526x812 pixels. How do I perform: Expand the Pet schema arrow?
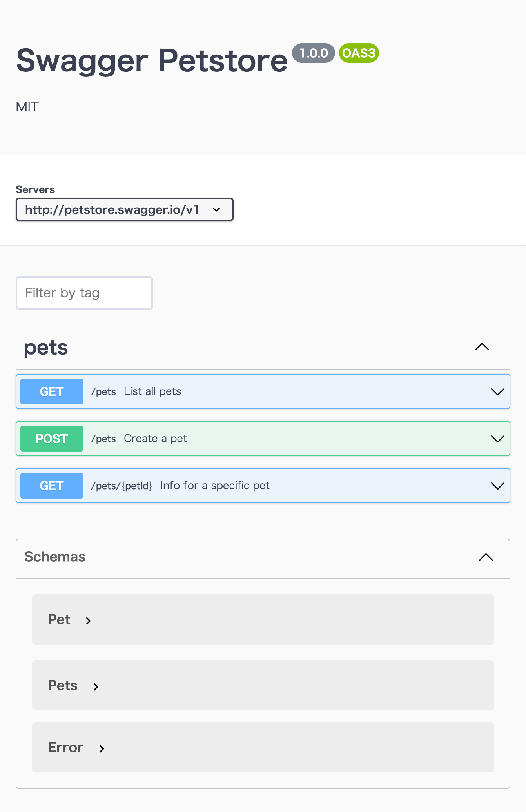point(89,621)
